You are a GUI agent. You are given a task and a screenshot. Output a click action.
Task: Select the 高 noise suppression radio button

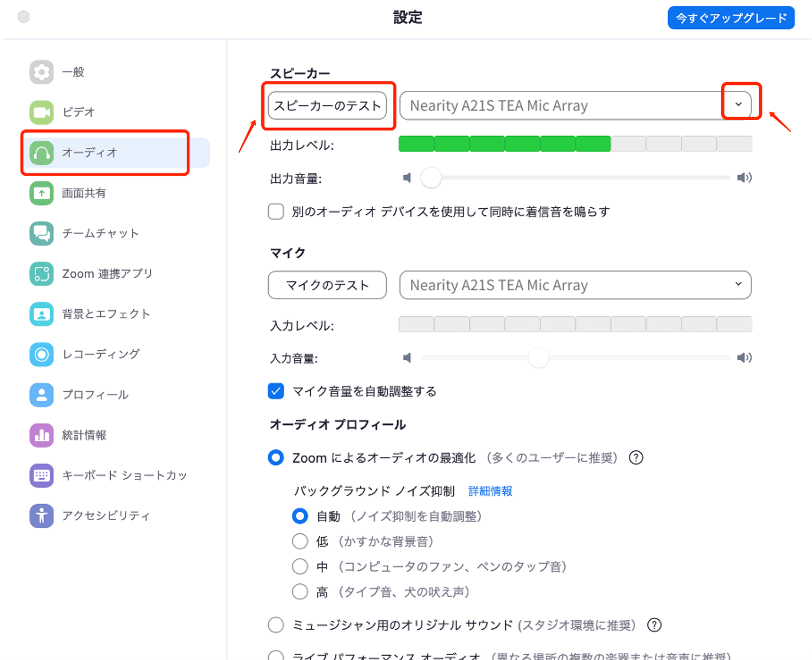[300, 591]
